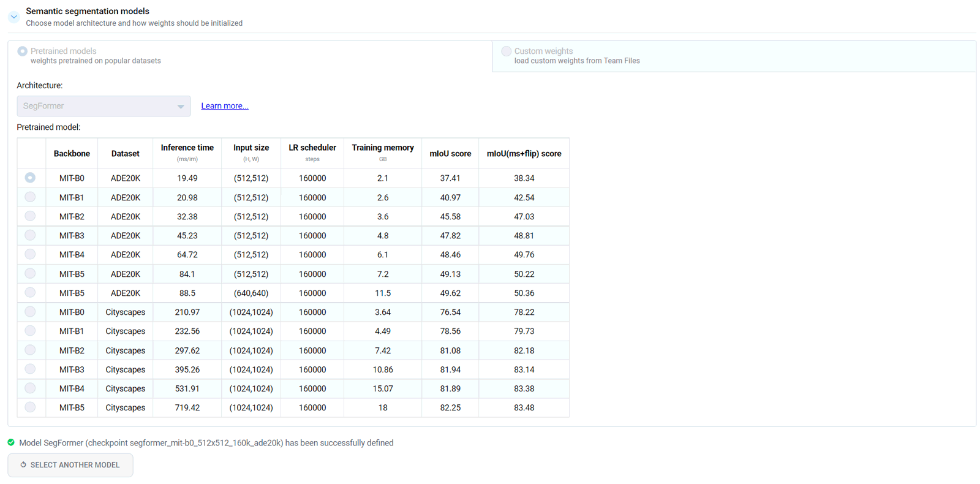980x484 pixels.
Task: Select the MIT-B3 ADE20K model radio button
Action: [30, 235]
